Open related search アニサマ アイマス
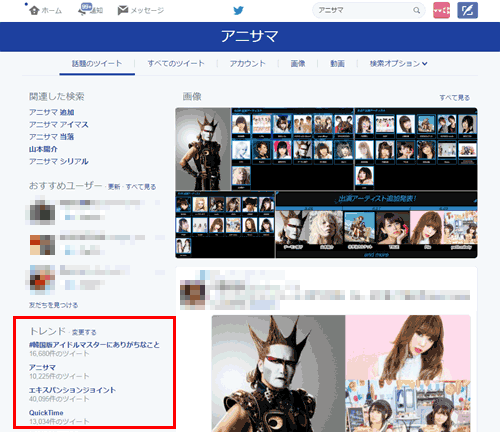 (x=59, y=125)
